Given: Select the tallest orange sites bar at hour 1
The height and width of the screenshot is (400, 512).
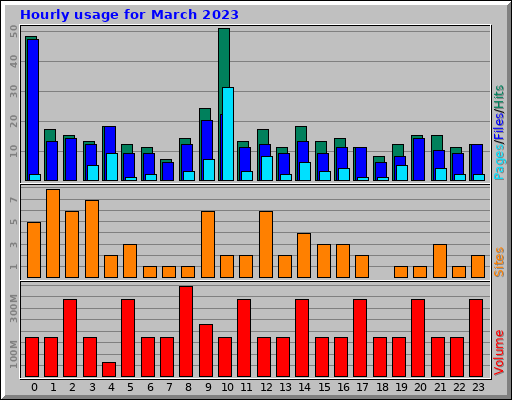Looking at the screenshot, I should (x=53, y=233).
